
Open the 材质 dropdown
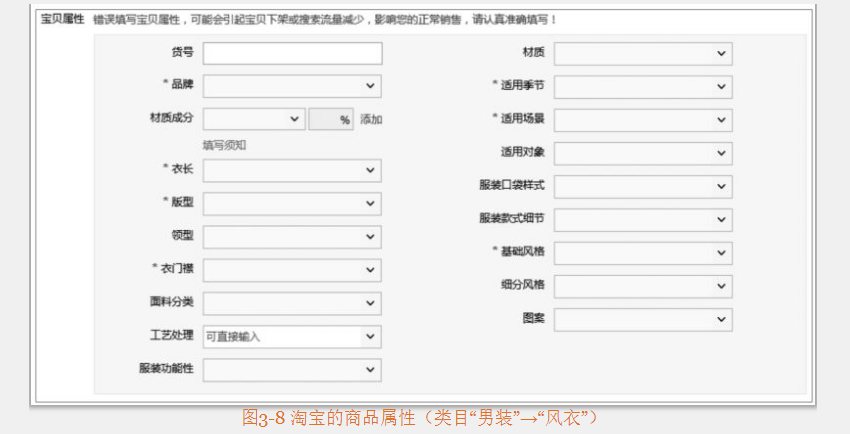(x=643, y=53)
